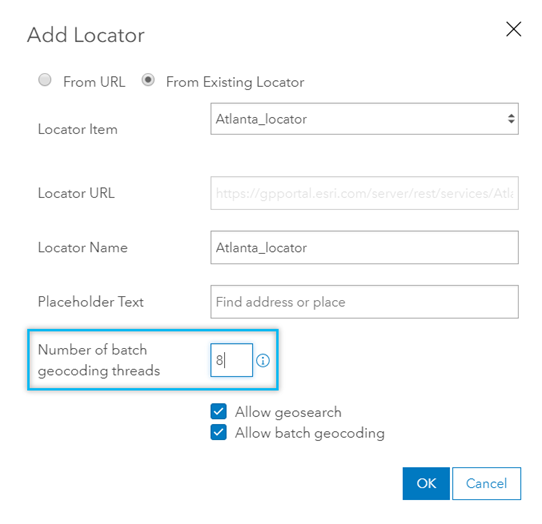542x524 pixels.
Task: Select the From Existing Locator option
Action: (148, 80)
